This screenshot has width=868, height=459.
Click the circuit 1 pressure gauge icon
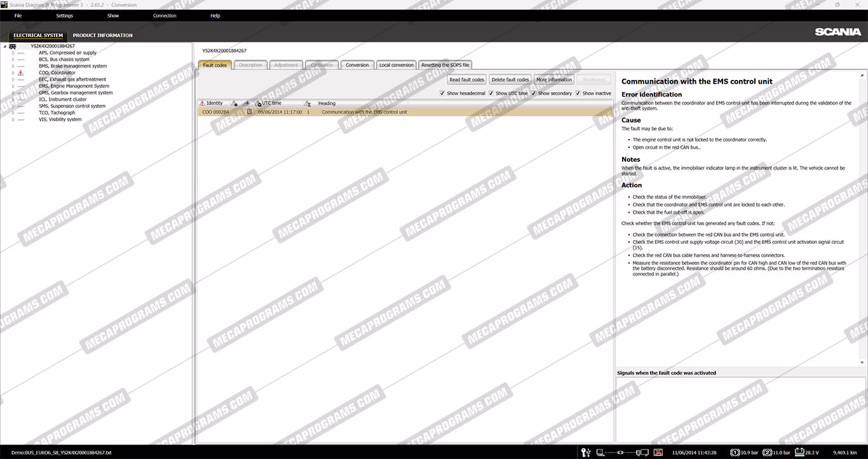coord(735,453)
